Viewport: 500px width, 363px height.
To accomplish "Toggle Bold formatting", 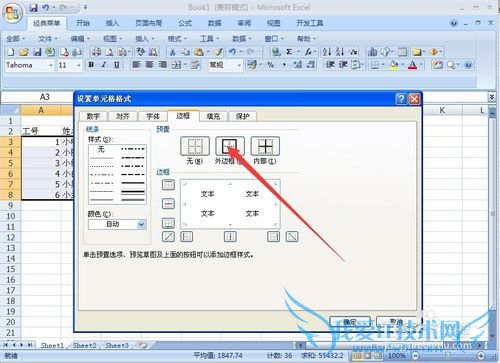I will click(x=91, y=65).
